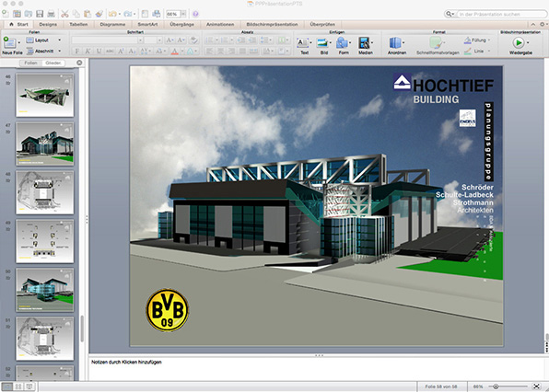Save the presentation with the floppy disk icon
549x392 pixels.
(40, 14)
